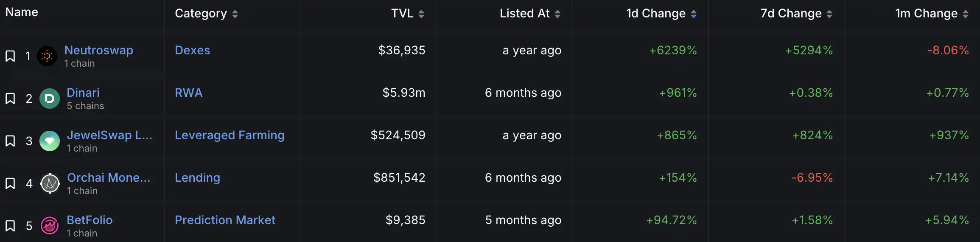Open the Dexes category link
980x242 pixels.
192,50
